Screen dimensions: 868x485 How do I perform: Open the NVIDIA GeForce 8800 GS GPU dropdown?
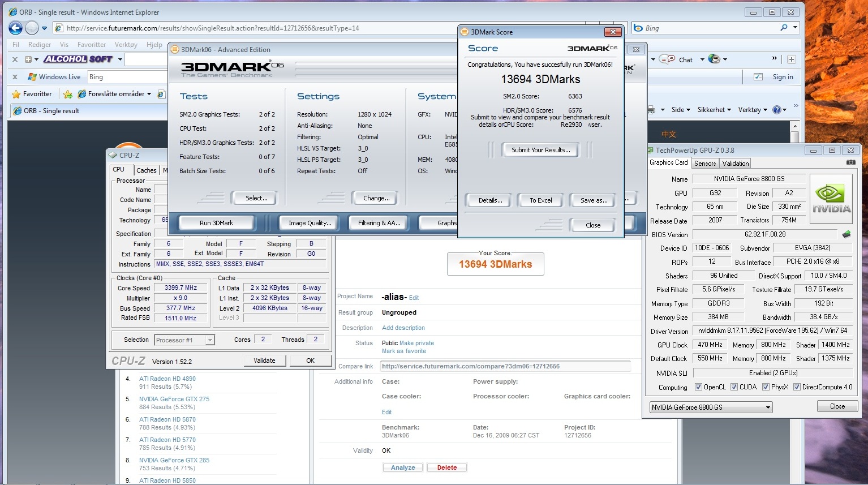pos(711,407)
